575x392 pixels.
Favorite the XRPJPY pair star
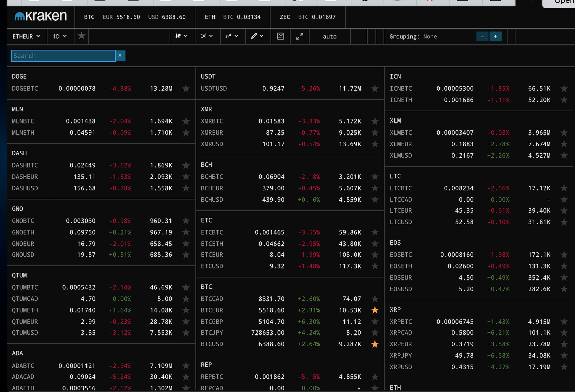564,355
